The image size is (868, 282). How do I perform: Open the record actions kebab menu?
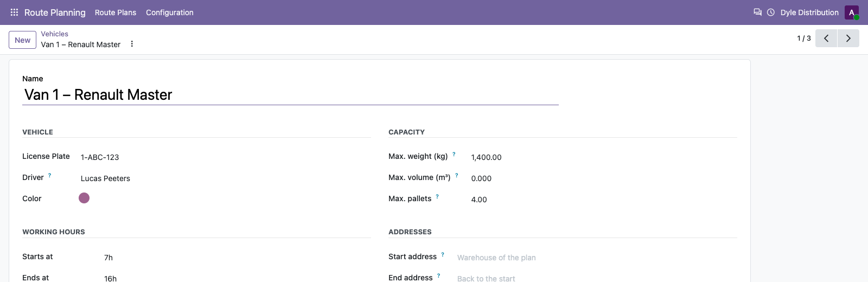(x=132, y=44)
